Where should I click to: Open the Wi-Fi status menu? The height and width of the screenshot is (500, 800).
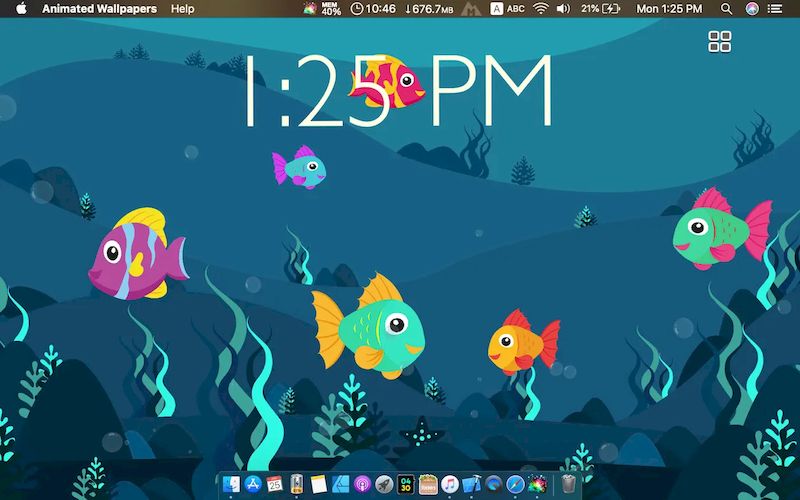pos(541,8)
